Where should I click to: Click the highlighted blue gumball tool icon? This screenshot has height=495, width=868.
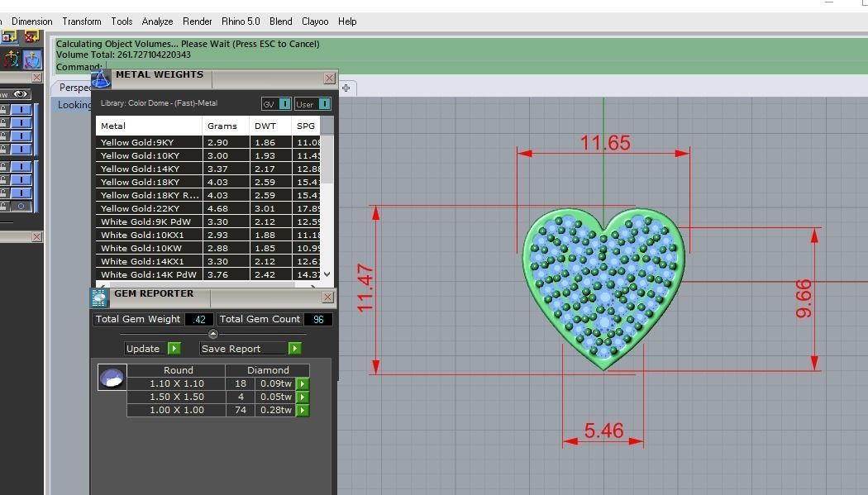[x=32, y=59]
